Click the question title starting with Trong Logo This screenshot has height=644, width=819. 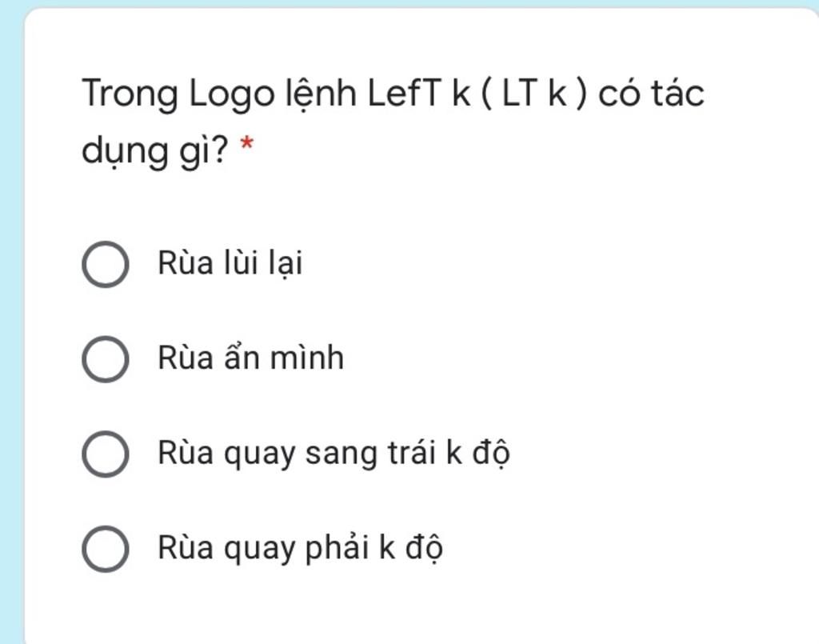point(393,122)
